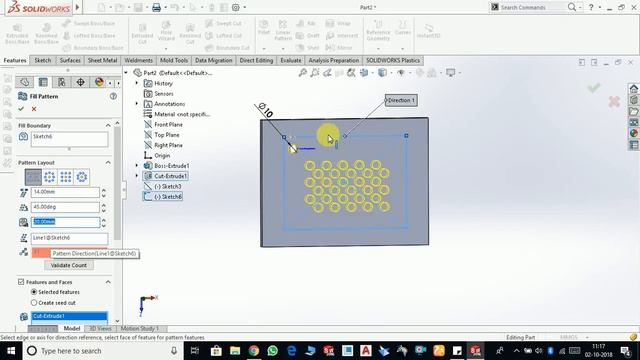640x360 pixels.
Task: Collapse the Features and Faces section
Action: (108, 282)
